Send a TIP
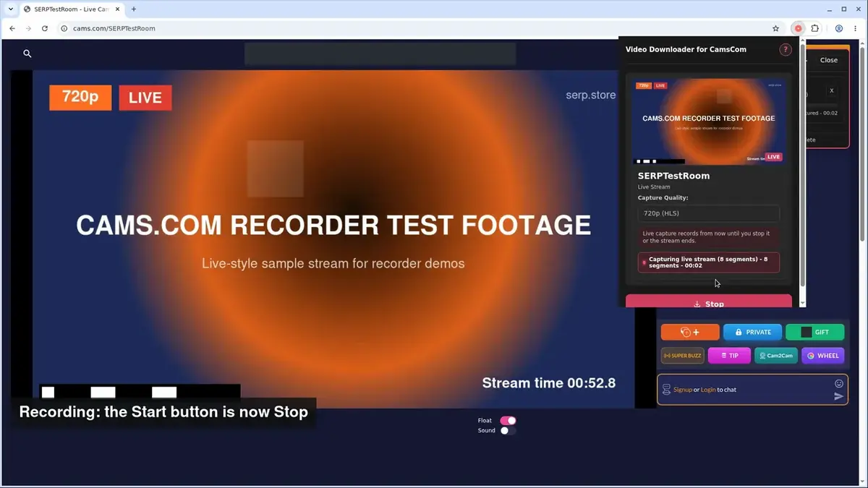The width and height of the screenshot is (868, 488). point(729,356)
